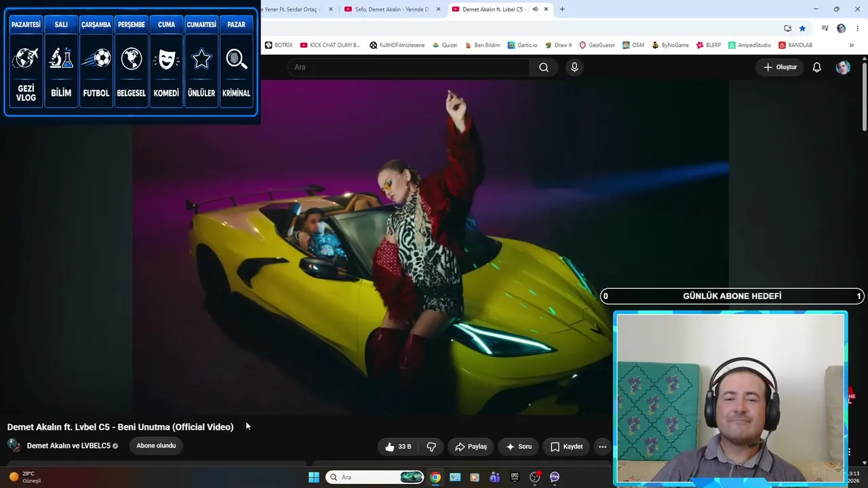Dislike the Beni Unutma video
The width and height of the screenshot is (868, 488).
point(431,447)
